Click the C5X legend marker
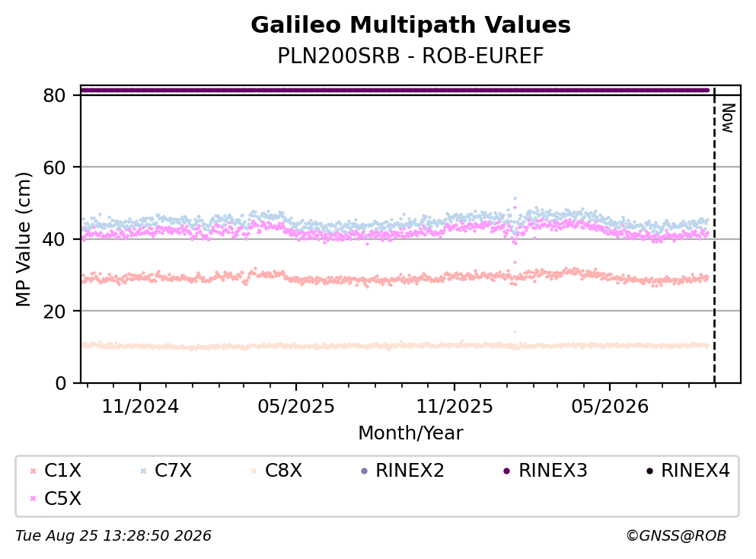The image size is (756, 559). pos(33,499)
